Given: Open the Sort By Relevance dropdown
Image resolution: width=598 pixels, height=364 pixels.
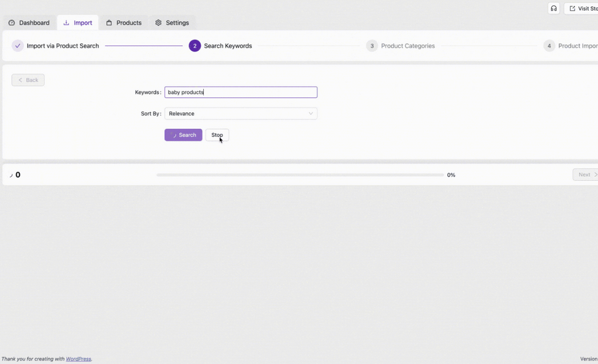Looking at the screenshot, I should coord(241,114).
